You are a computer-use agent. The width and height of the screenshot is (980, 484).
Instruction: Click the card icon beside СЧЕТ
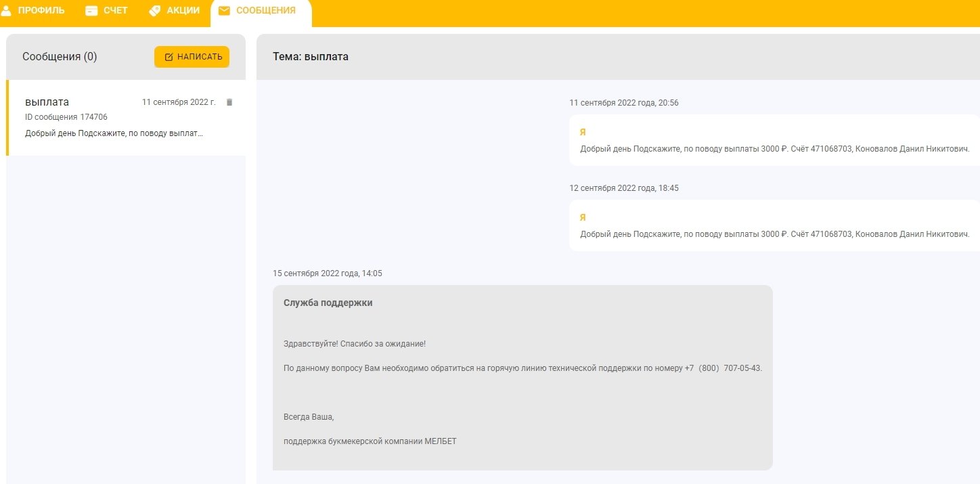pyautogui.click(x=91, y=11)
